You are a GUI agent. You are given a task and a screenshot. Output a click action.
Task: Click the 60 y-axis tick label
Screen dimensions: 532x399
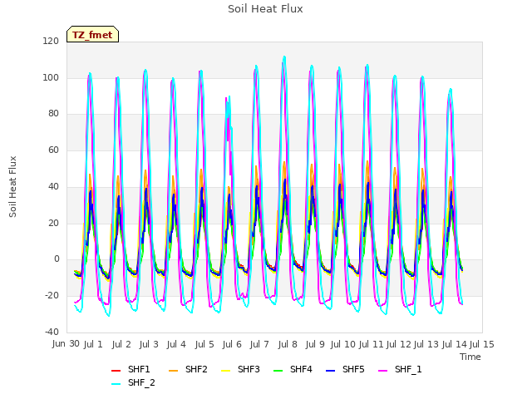pyautogui.click(x=53, y=150)
